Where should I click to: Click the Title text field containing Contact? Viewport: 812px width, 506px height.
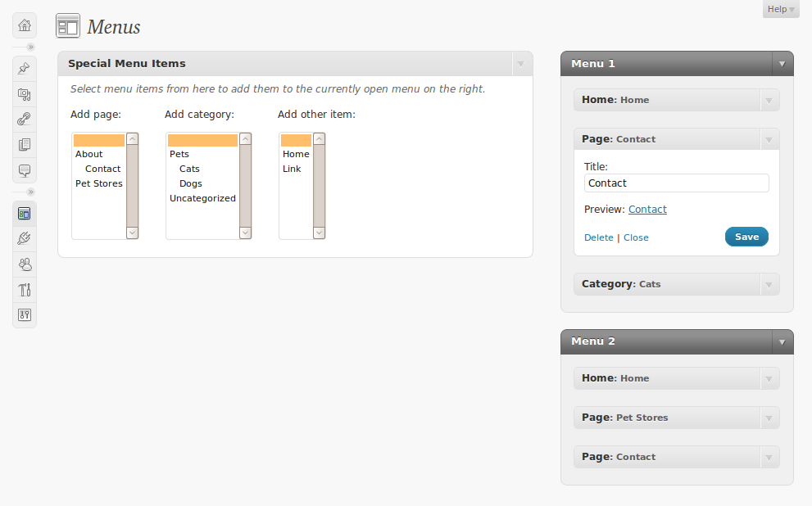(676, 183)
